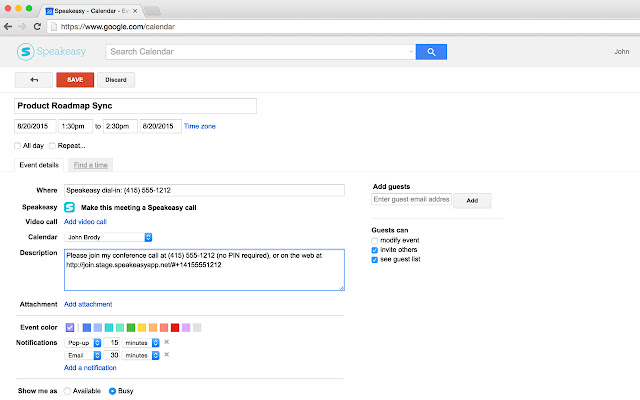Screen dimensions: 640x400
Task: Toggle the Repeat checkbox
Action: point(52,146)
